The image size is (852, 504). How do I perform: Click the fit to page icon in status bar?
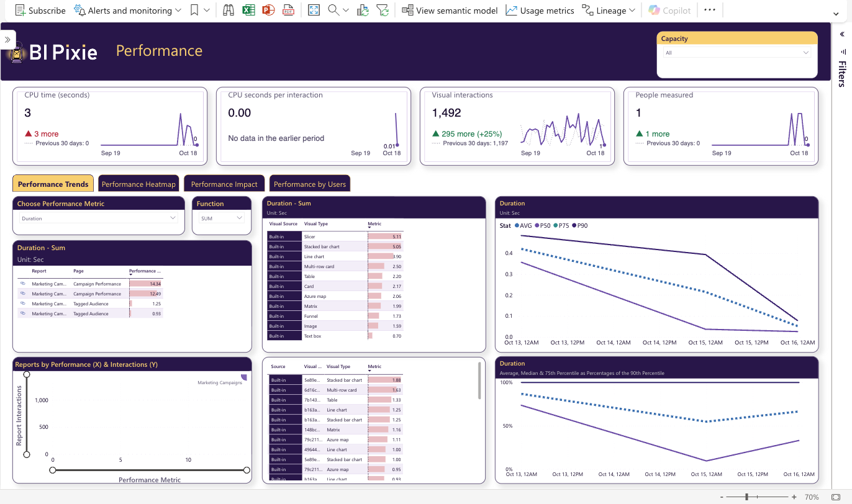(x=835, y=497)
